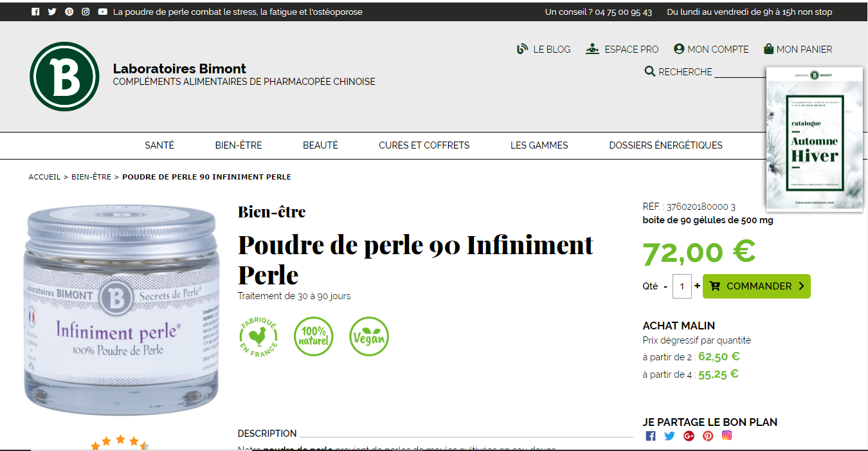Screen dimensions: 868x451
Task: Click the Infiniment perle jar product image
Action: click(122, 310)
